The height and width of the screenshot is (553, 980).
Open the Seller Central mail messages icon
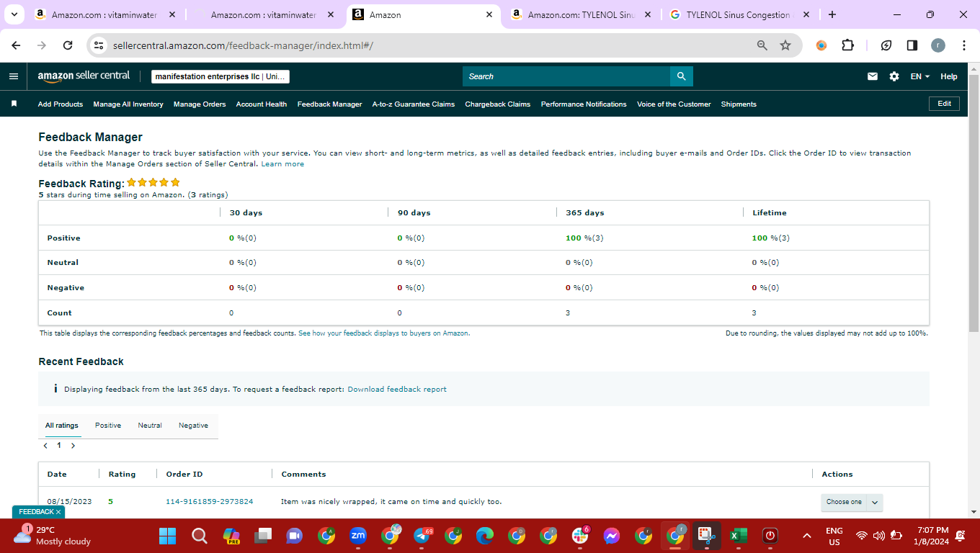[873, 76]
